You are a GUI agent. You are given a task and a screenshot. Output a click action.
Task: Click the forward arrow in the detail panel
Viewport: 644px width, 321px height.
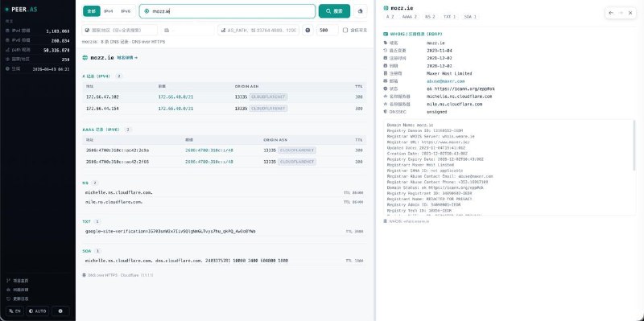621,13
